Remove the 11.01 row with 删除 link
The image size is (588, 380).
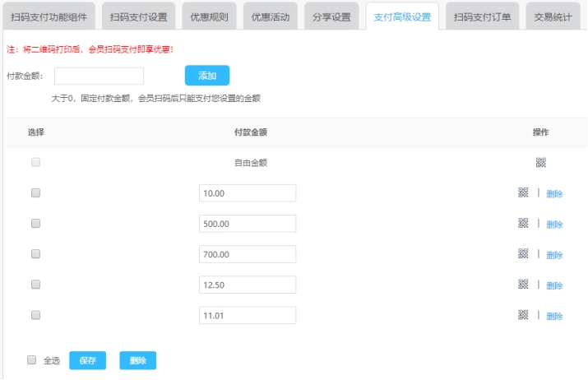point(554,316)
